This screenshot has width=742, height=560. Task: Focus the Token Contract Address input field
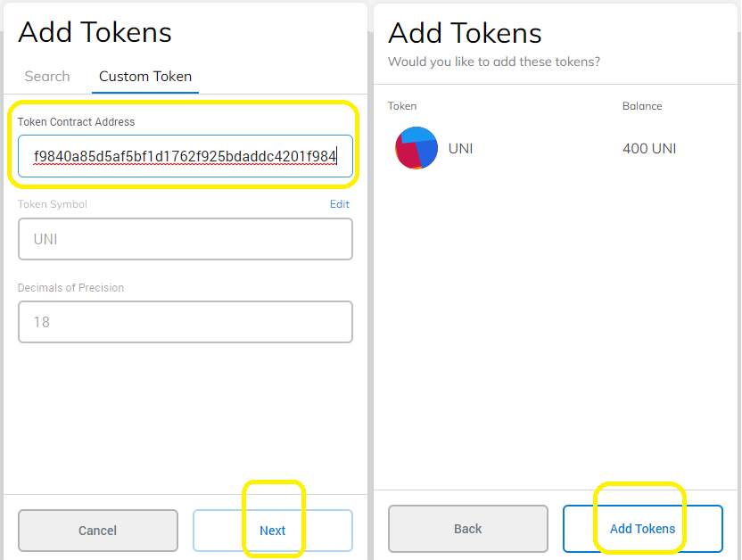pos(185,157)
